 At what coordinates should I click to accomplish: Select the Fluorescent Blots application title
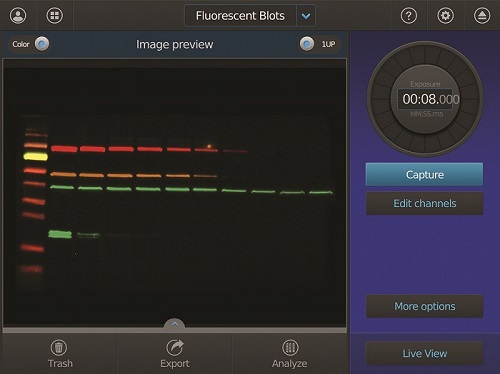[x=240, y=16]
